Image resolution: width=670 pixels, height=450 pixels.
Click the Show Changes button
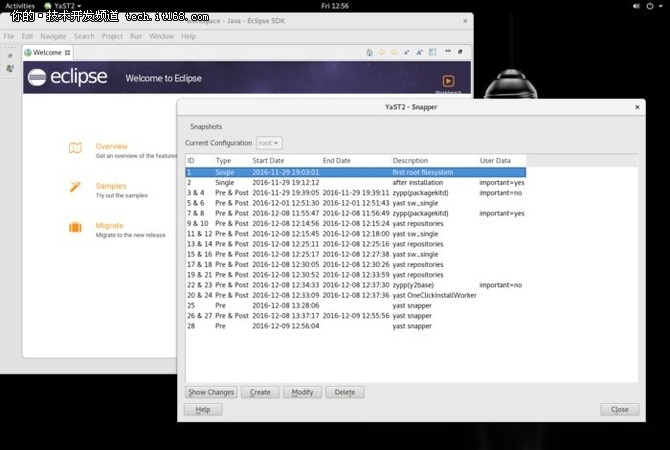pos(211,392)
